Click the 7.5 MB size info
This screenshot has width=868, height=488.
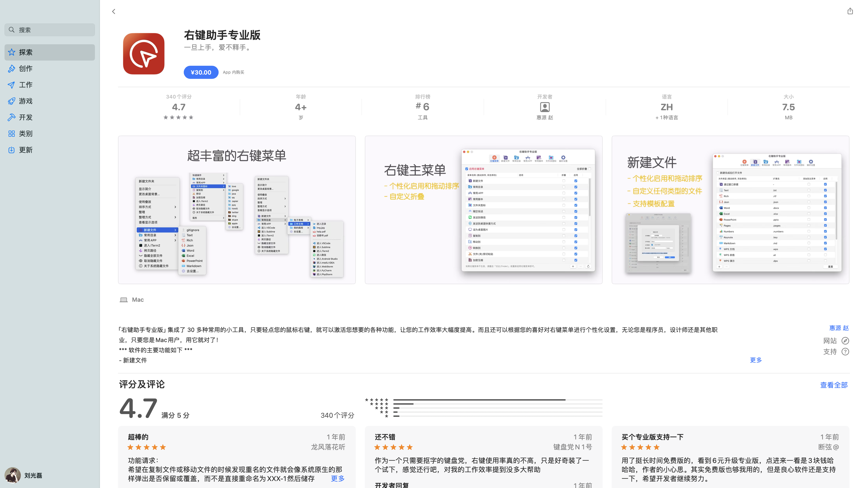[788, 107]
